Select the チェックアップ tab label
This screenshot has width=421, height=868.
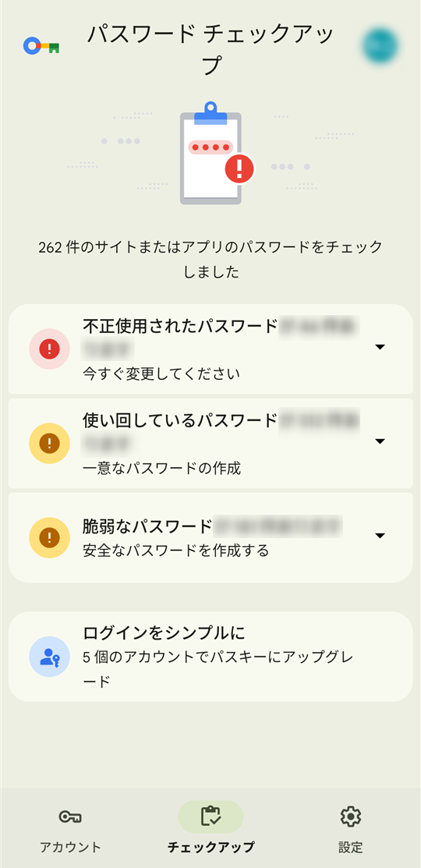[210, 847]
